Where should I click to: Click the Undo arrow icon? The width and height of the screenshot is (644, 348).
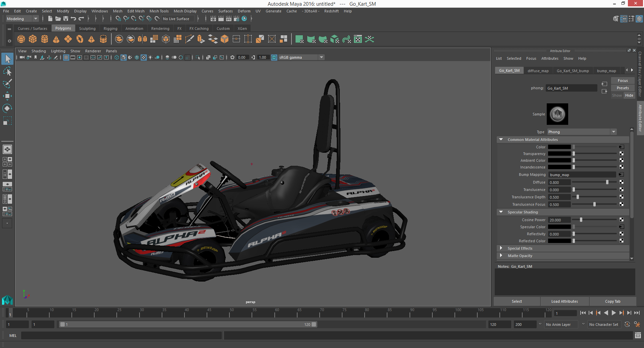pyautogui.click(x=73, y=19)
